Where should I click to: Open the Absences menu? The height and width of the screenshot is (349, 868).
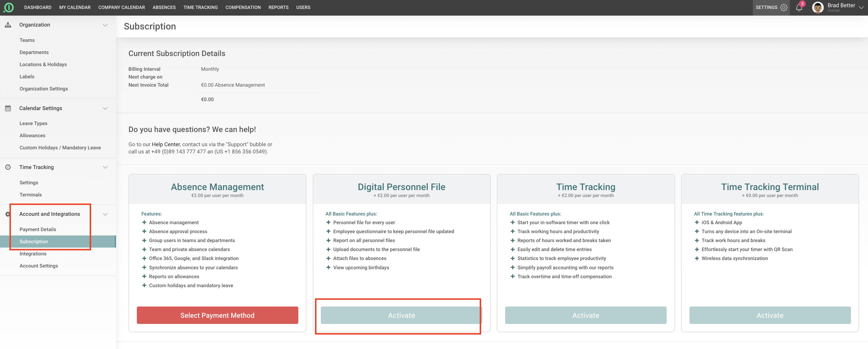click(x=164, y=8)
